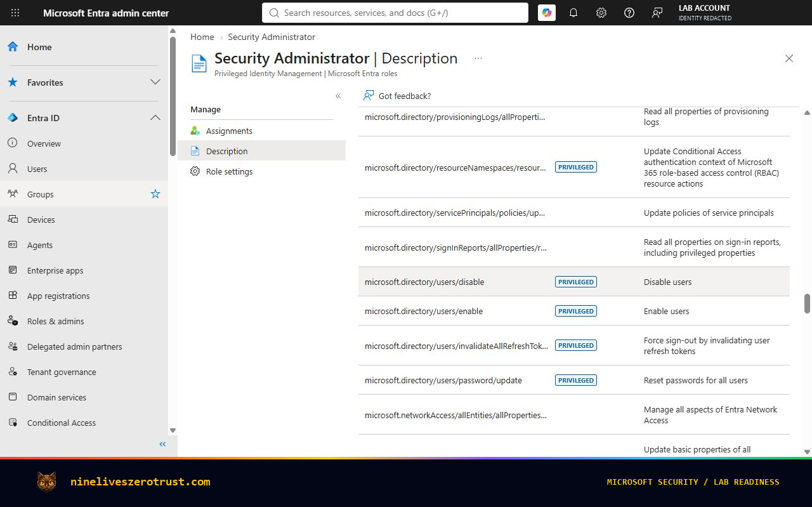The height and width of the screenshot is (507, 812).
Task: Click the Role settings gear icon
Action: [195, 171]
